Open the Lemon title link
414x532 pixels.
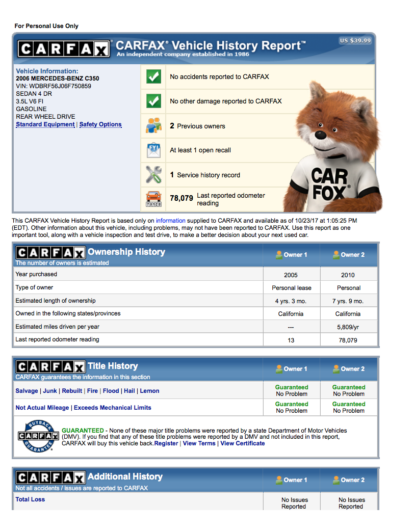point(150,391)
